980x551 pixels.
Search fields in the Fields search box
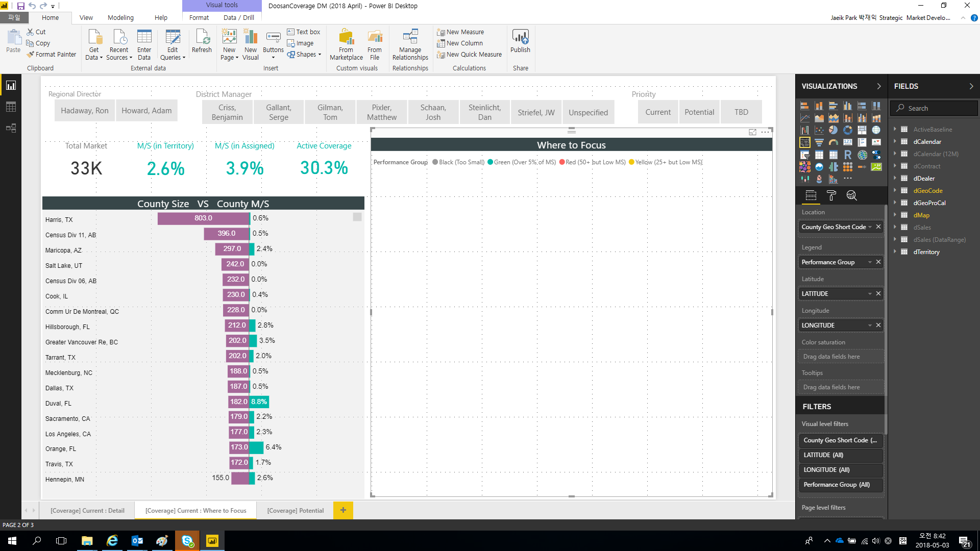click(x=934, y=108)
